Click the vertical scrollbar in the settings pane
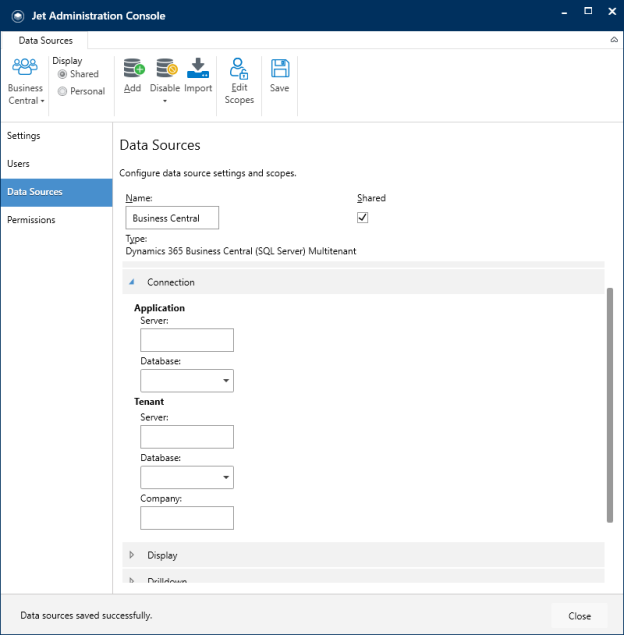This screenshot has height=635, width=624. click(609, 405)
